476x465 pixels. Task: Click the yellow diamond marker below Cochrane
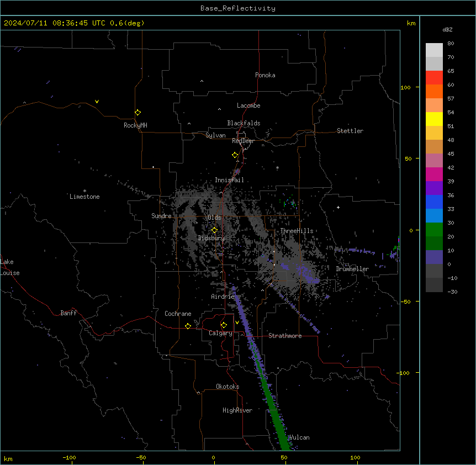point(188,326)
